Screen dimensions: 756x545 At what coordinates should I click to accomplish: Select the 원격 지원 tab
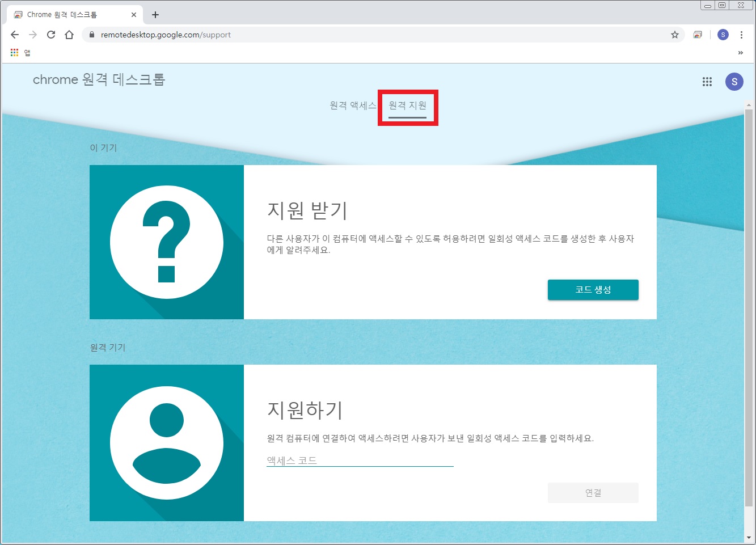[408, 105]
